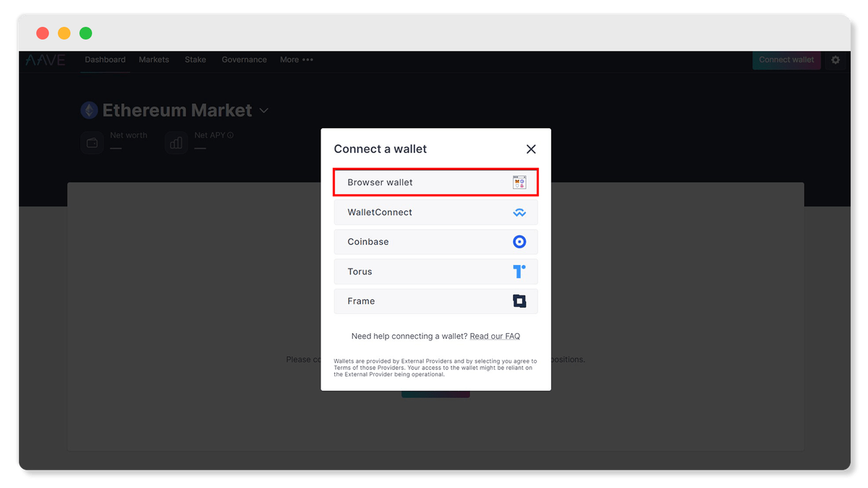This screenshot has width=868, height=488.
Task: Select the Browser wallet option
Action: point(435,182)
